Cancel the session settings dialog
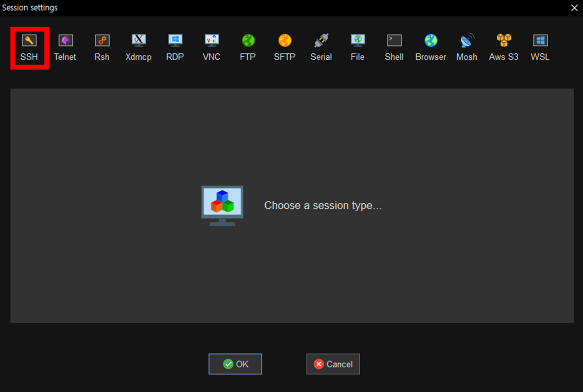583x392 pixels. (333, 364)
